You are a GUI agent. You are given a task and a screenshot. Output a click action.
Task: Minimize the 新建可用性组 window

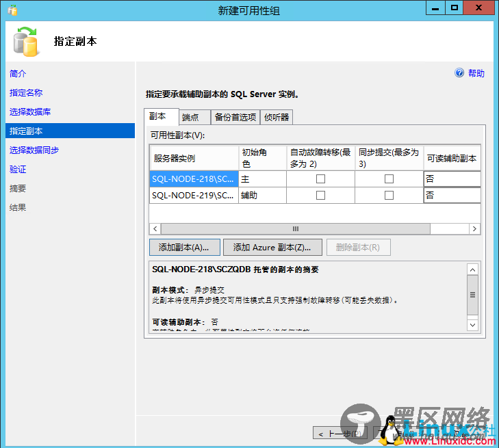[435, 8]
